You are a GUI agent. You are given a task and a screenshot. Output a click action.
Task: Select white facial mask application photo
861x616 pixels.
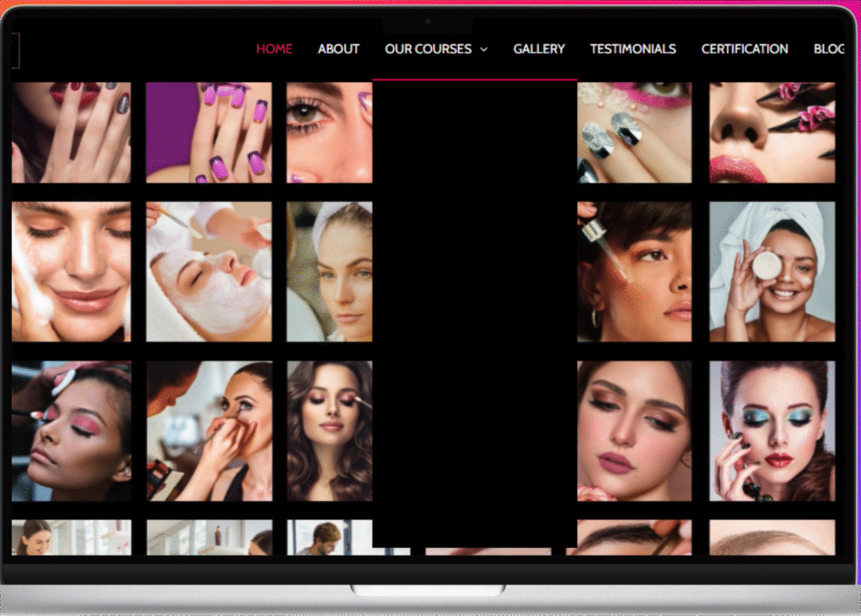(209, 271)
